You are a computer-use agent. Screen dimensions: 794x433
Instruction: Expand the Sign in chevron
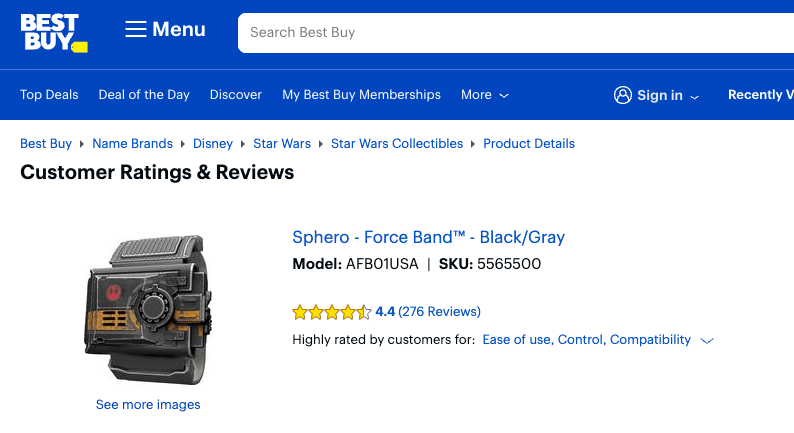(695, 96)
